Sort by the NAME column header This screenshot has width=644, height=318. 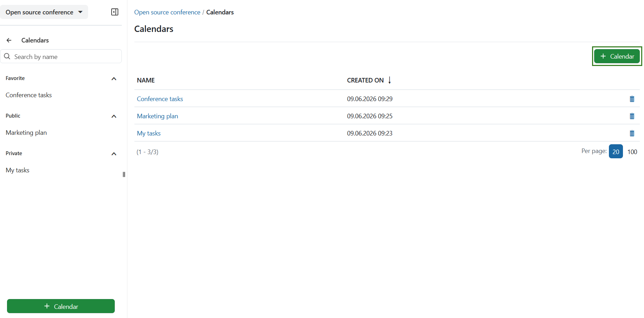146,80
